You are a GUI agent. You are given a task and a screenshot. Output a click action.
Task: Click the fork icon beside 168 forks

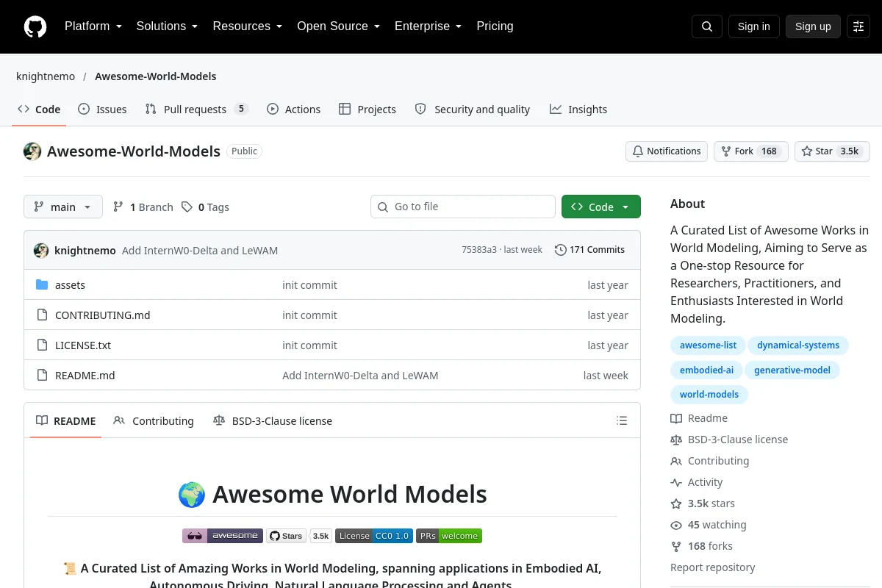coord(676,546)
